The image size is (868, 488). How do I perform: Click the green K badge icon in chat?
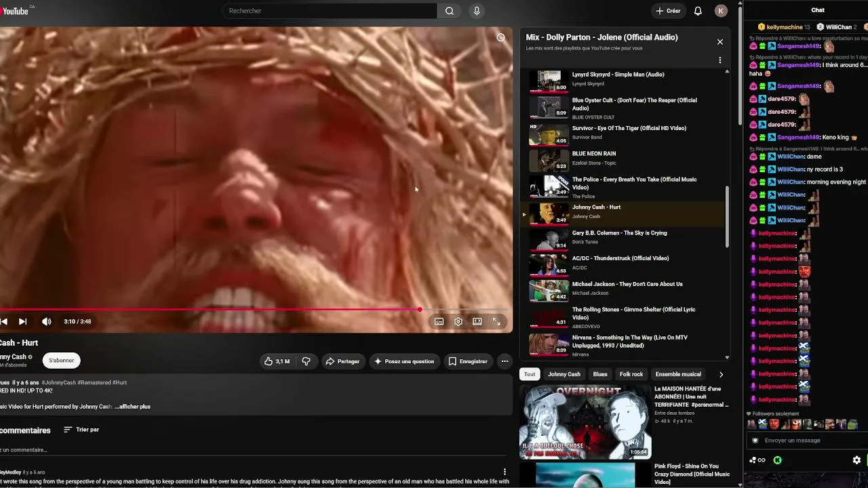point(777,460)
